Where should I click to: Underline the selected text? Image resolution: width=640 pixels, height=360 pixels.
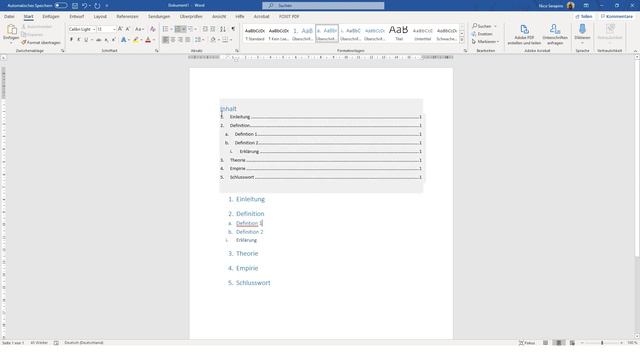click(86, 40)
